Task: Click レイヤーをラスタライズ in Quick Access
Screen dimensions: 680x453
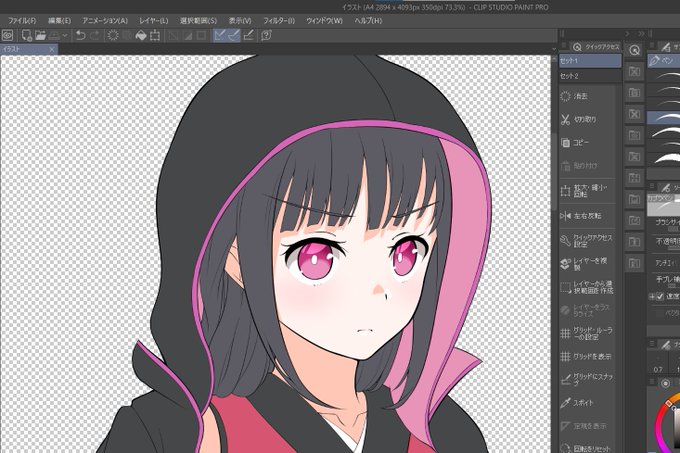Action: 587,310
